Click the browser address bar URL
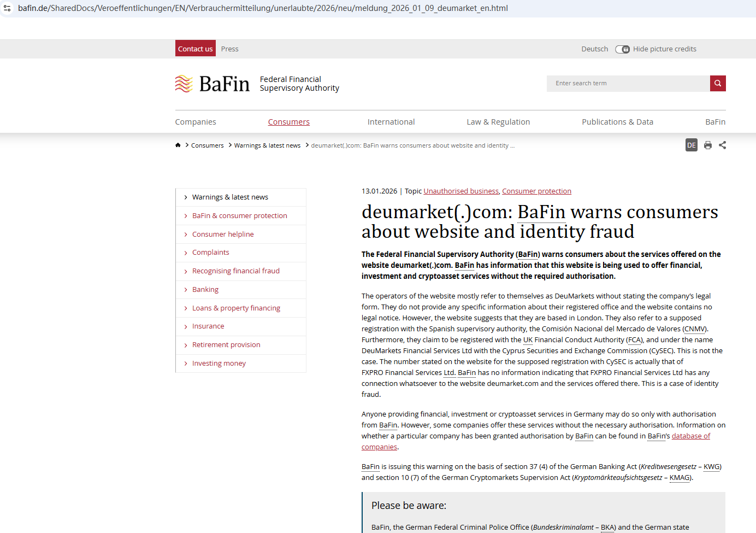Image resolution: width=756 pixels, height=533 pixels. click(x=263, y=8)
